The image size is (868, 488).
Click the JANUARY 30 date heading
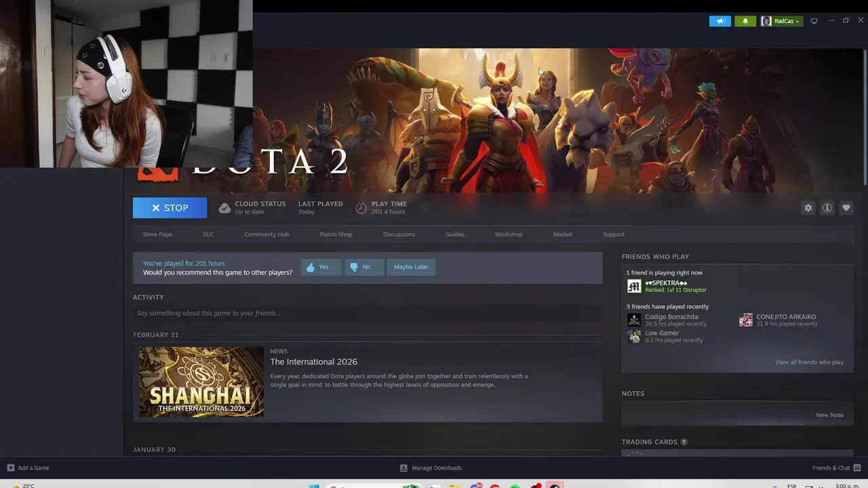click(x=155, y=449)
